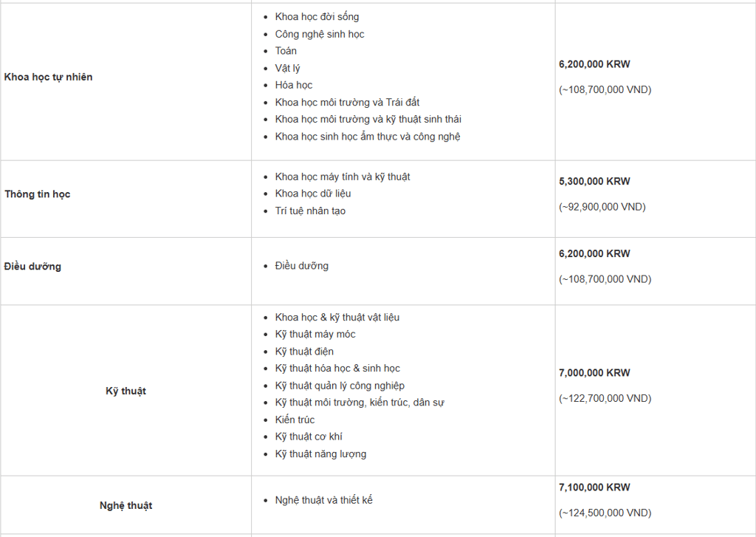Click "Khoa học sinh học ẩm thực và công nghệ"
This screenshot has width=756, height=537.
click(x=368, y=137)
